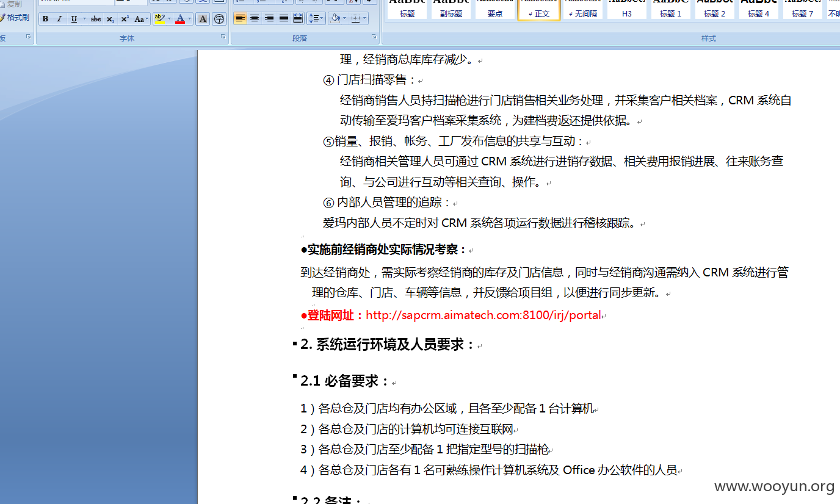This screenshot has height=504, width=840.
Task: Apply red font color
Action: pos(180,19)
